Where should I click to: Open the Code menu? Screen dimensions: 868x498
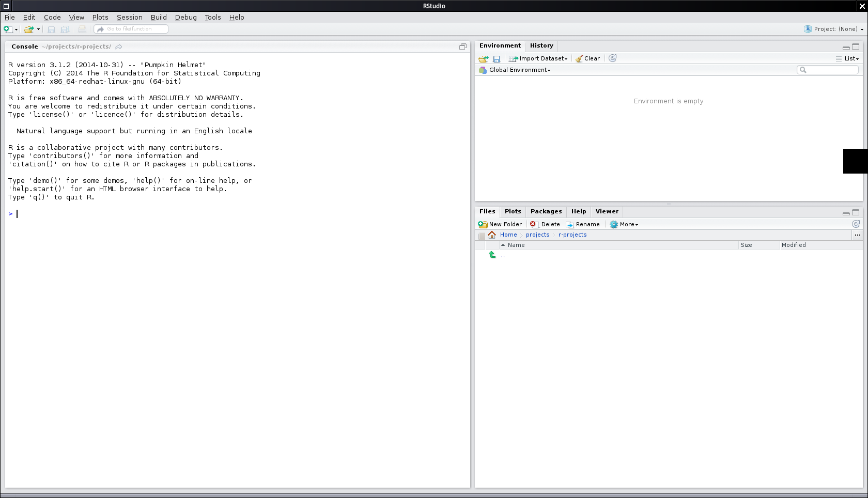52,17
